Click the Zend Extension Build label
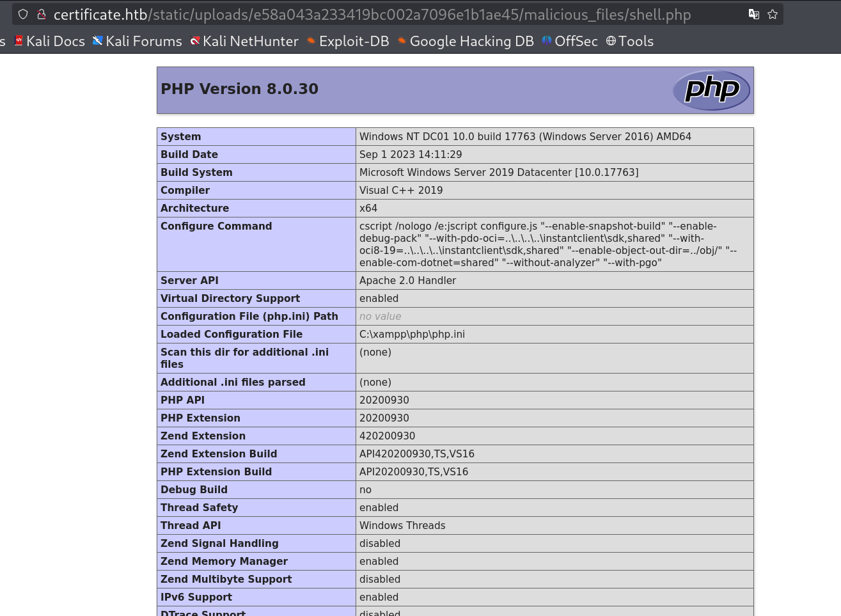 pyautogui.click(x=219, y=454)
